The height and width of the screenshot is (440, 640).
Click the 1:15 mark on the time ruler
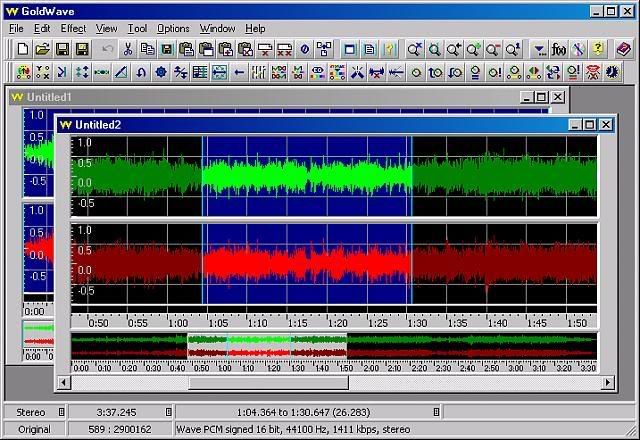297,323
